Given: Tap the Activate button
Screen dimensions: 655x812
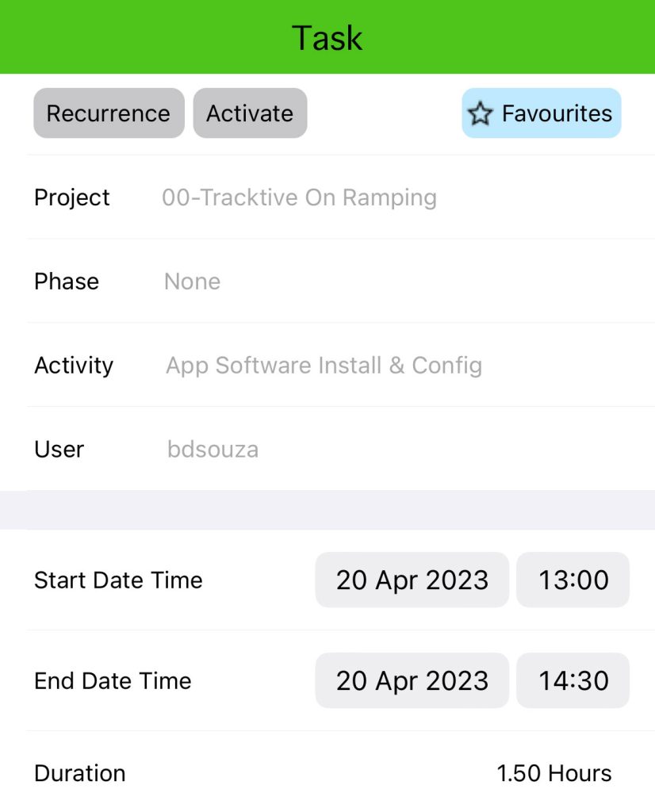Looking at the screenshot, I should click(x=250, y=113).
